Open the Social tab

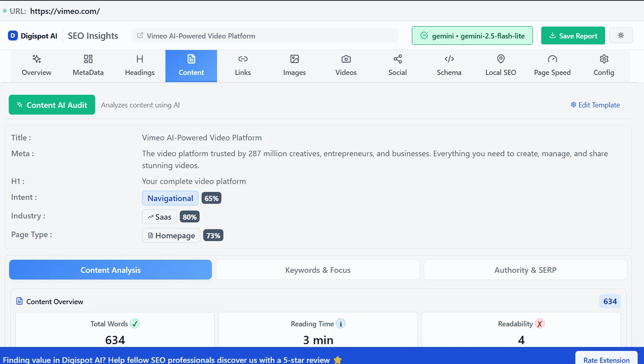[398, 66]
